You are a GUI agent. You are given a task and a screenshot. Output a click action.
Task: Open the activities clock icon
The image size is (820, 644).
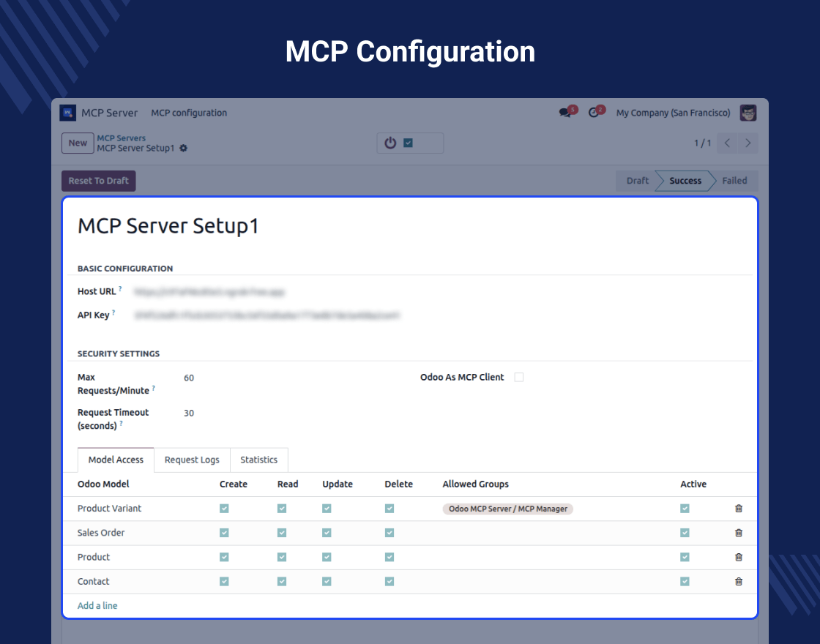(594, 113)
